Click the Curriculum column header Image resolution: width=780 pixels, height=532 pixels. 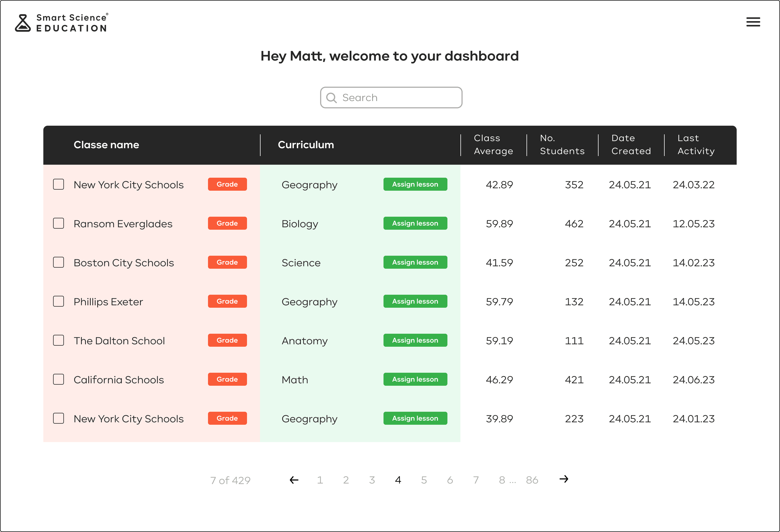coord(306,145)
